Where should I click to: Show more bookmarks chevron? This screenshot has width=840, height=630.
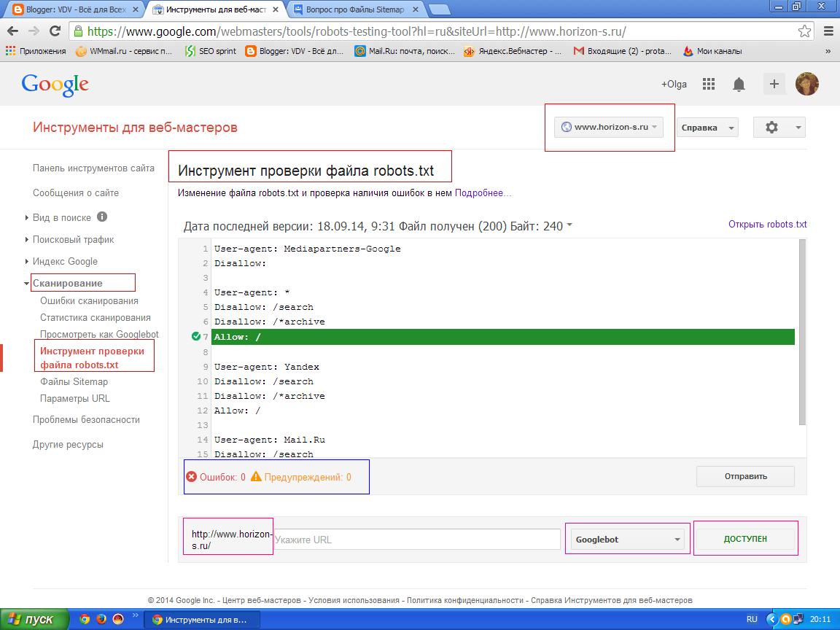pos(828,52)
